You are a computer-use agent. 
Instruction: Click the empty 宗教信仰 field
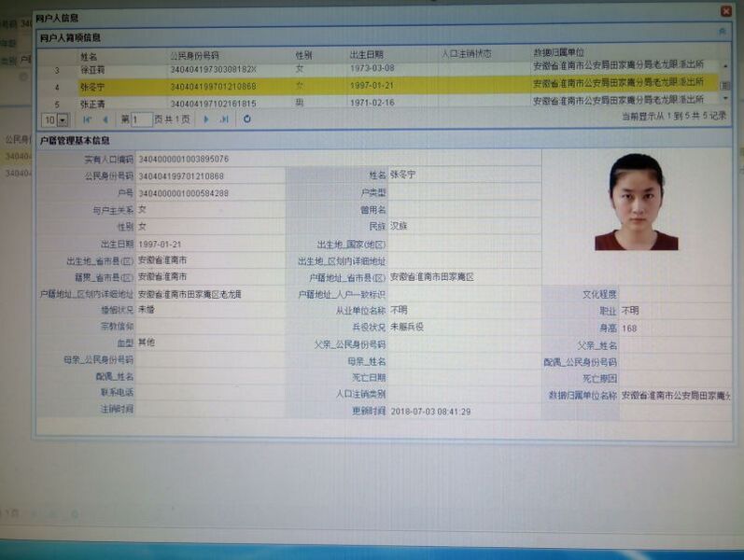click(x=211, y=327)
